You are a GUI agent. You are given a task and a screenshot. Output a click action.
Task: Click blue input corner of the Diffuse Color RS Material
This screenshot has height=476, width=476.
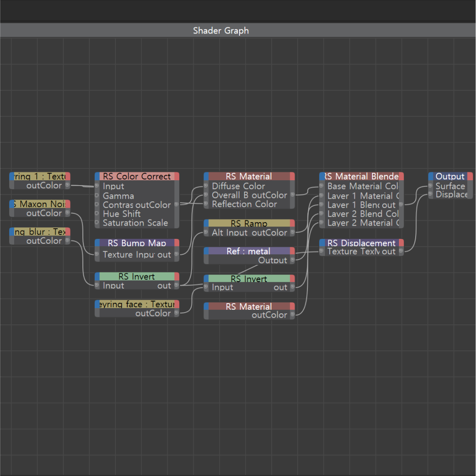point(206,176)
